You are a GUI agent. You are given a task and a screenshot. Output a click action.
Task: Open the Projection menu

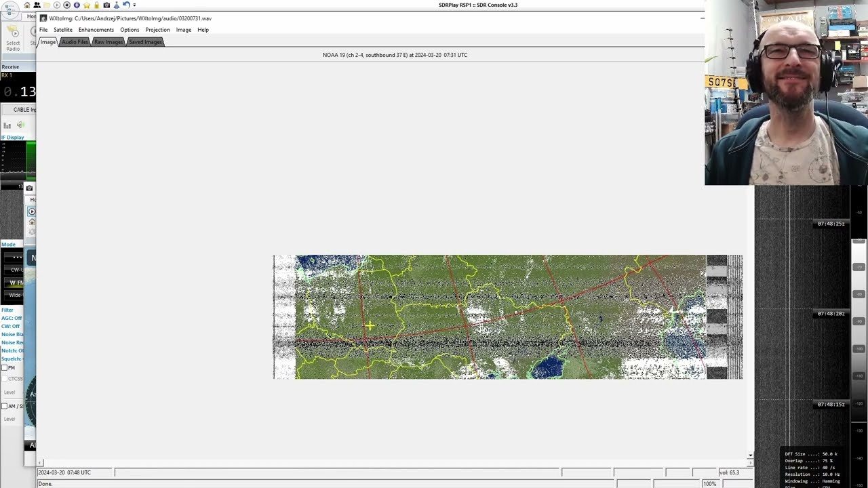[157, 30]
